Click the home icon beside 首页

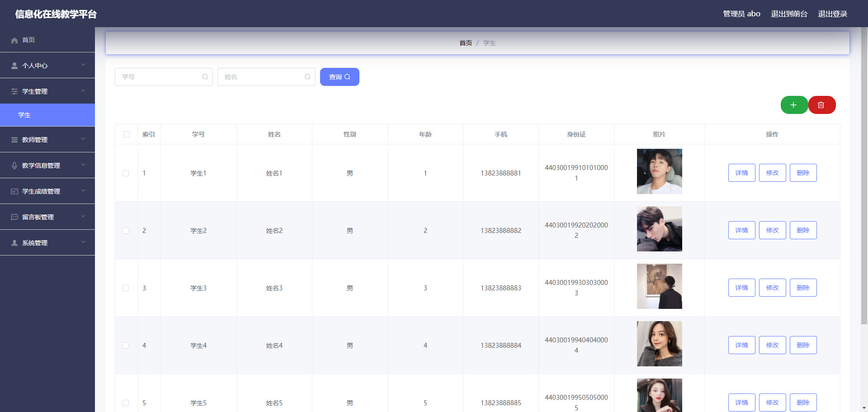[14, 40]
